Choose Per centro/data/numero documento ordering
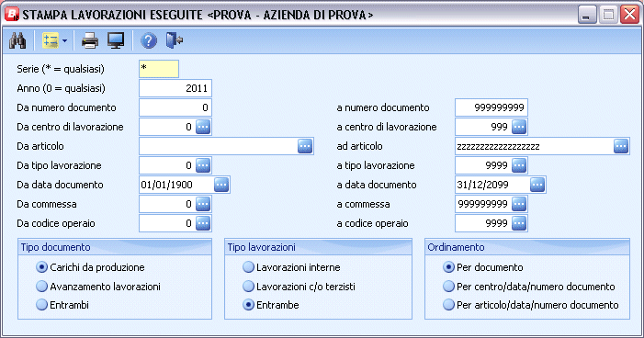644x338 pixels. (529, 287)
